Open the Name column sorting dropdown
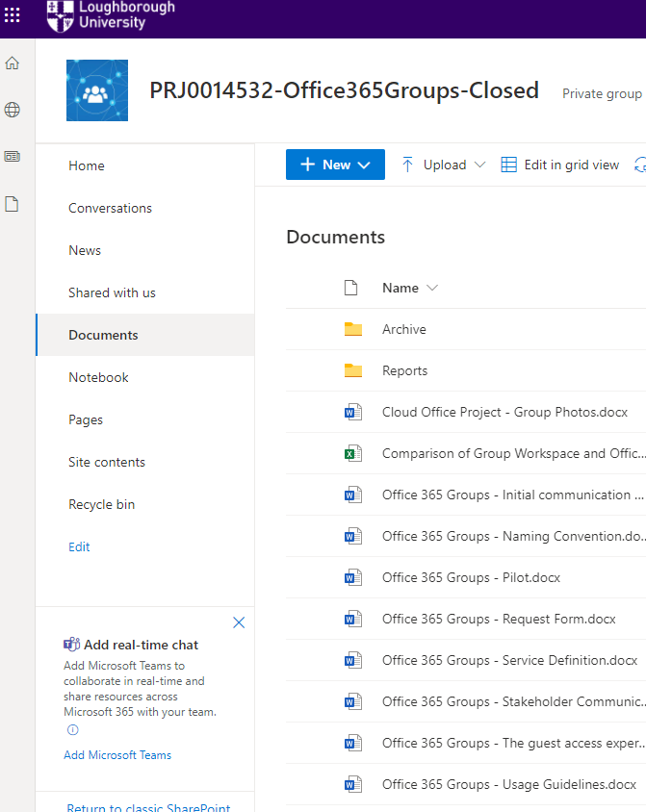646x812 pixels. (431, 287)
